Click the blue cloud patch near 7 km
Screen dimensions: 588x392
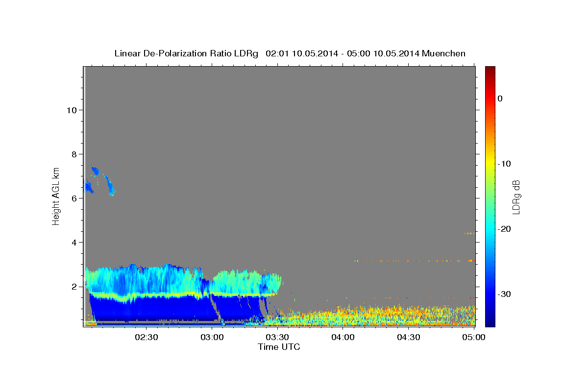pyautogui.click(x=95, y=171)
